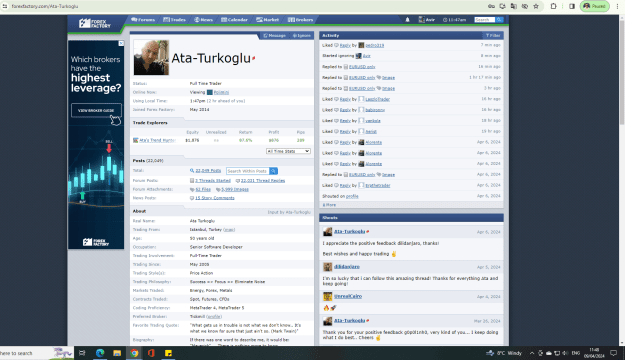
Task: Click the Message button on profile
Action: coord(274,35)
